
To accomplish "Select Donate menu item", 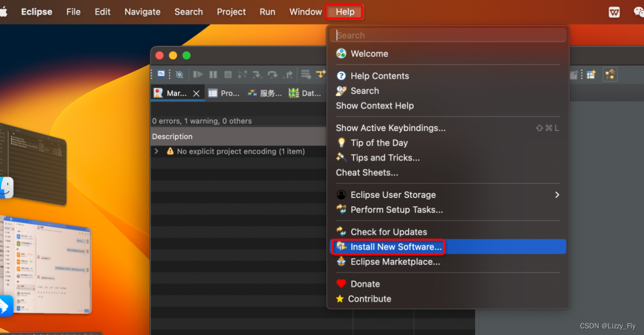I will 448,284.
